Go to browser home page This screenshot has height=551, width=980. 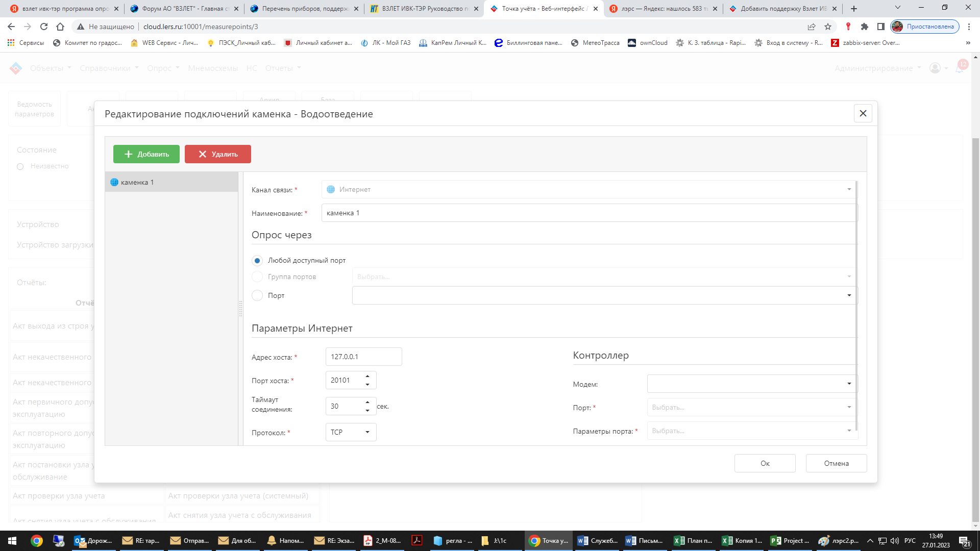tap(60, 27)
